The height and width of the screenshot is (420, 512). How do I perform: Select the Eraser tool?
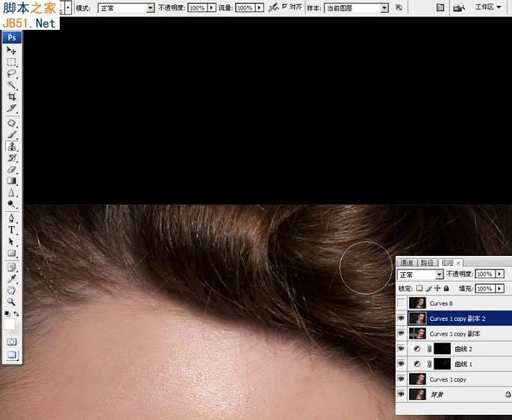point(11,169)
